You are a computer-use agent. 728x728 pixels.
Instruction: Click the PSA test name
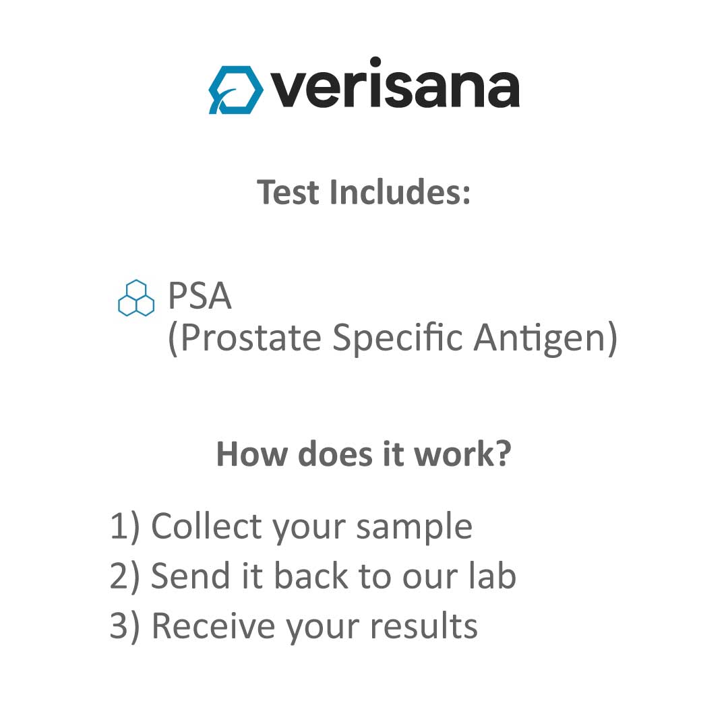200,296
